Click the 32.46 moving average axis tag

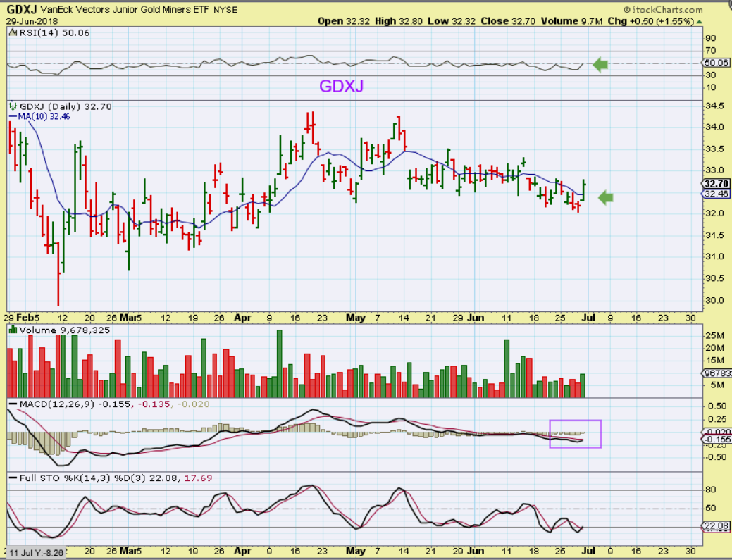pyautogui.click(x=717, y=194)
